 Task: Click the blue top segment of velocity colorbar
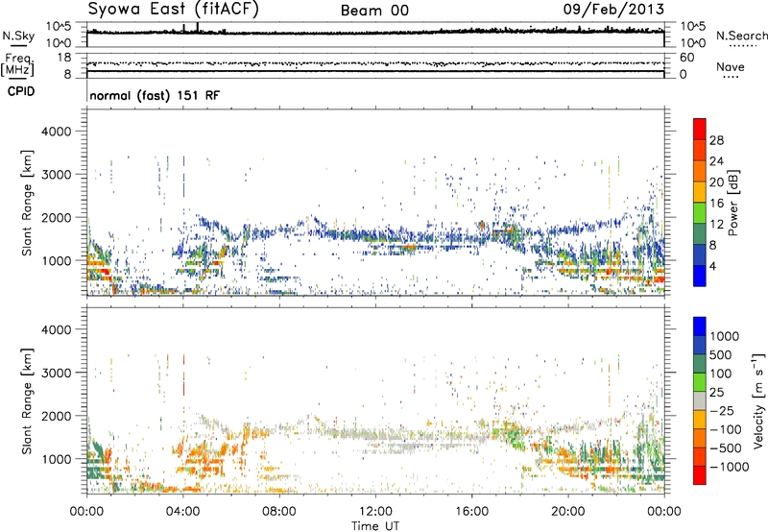(700, 326)
